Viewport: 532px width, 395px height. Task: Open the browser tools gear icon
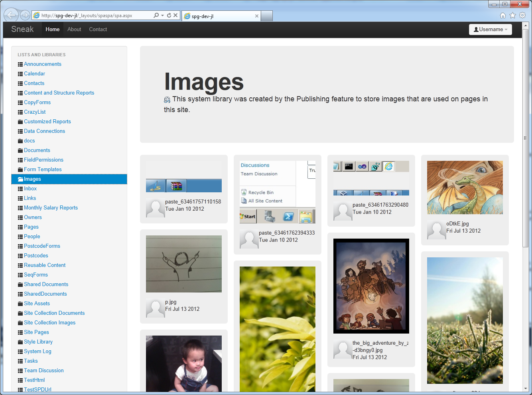[x=522, y=16]
